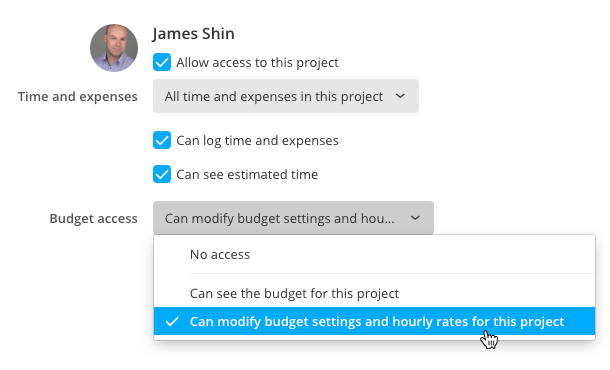
Task: Click the chevron arrow in Time and expenses dropdown
Action: [x=400, y=96]
